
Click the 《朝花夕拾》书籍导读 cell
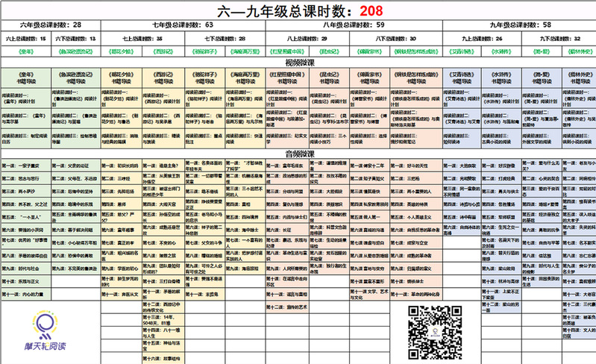coord(122,78)
